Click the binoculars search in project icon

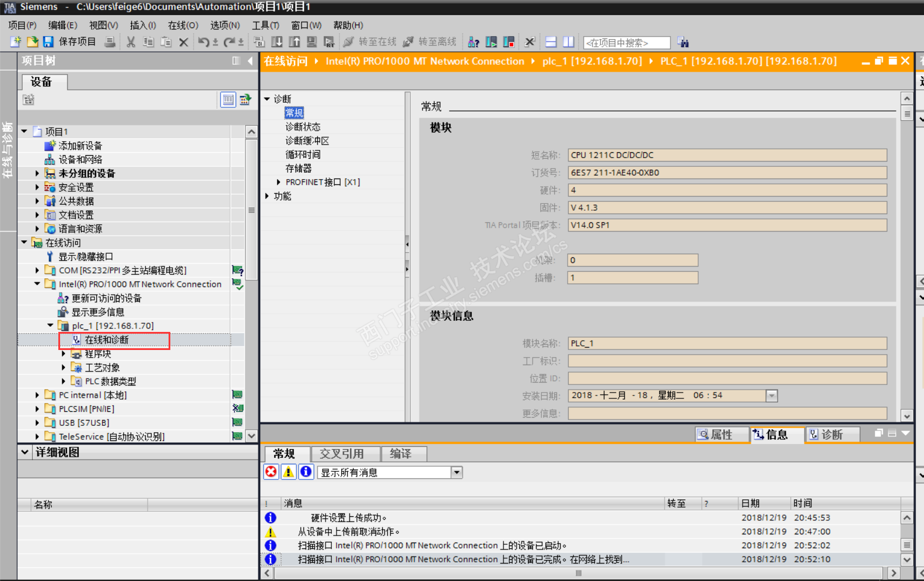tap(683, 43)
